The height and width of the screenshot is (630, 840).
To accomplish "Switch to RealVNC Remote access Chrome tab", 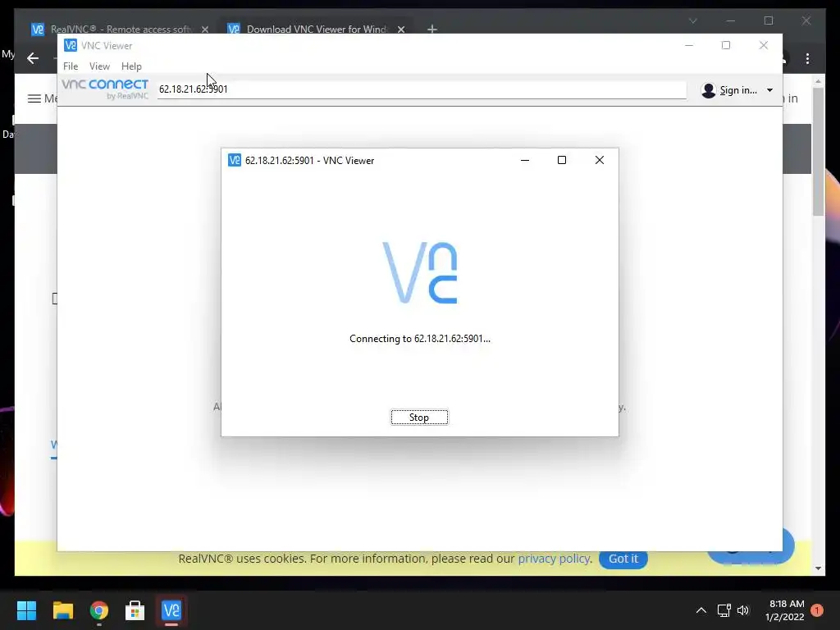I will coord(120,29).
